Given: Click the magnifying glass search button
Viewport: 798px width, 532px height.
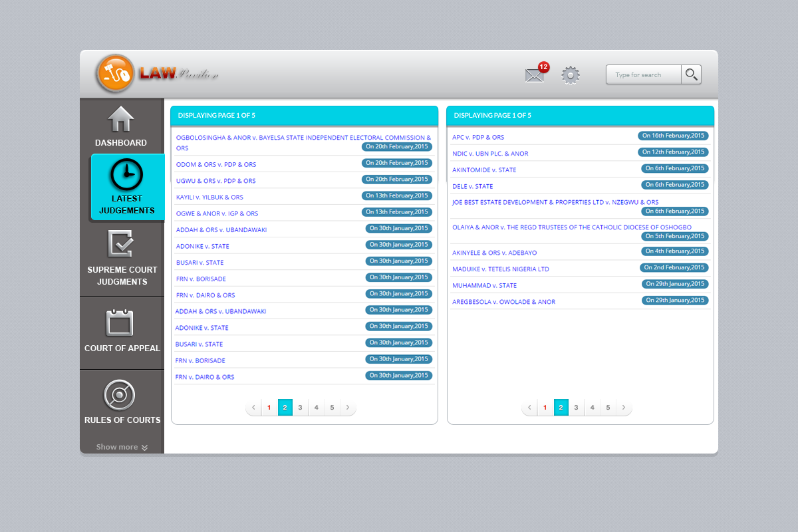Looking at the screenshot, I should click(x=692, y=74).
